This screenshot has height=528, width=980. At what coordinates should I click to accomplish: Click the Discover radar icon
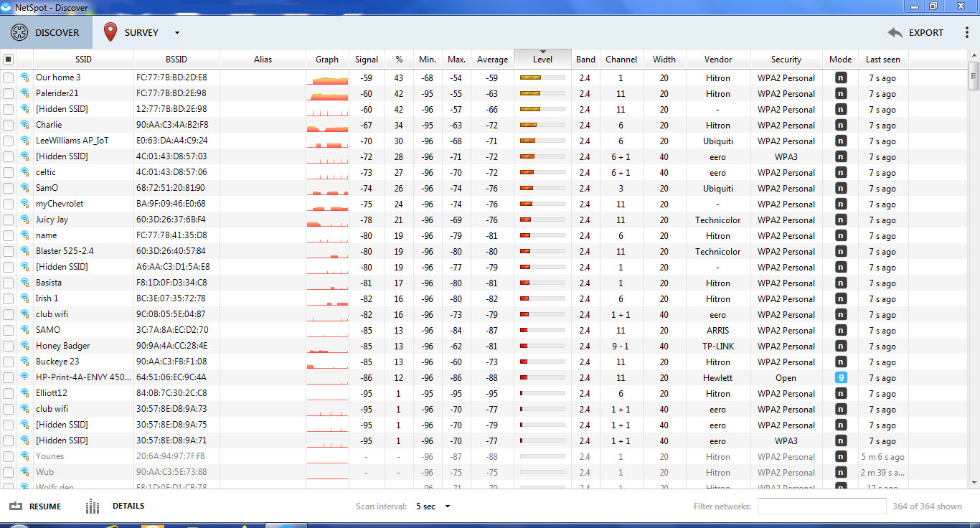(19, 32)
